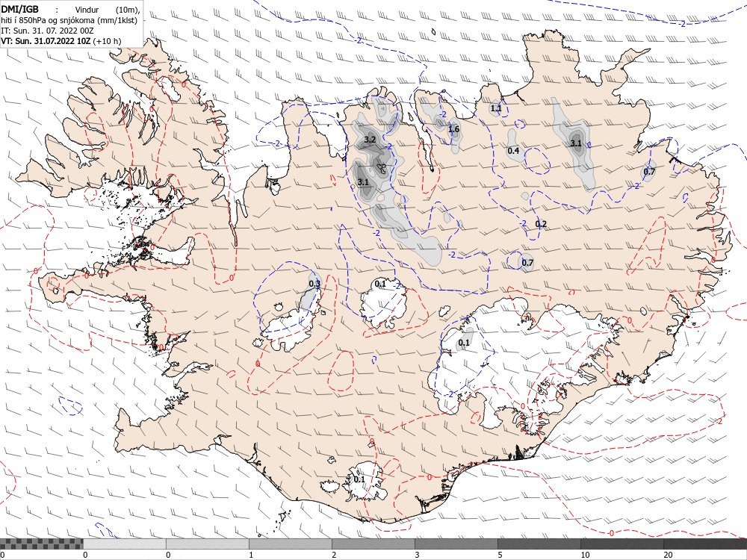
Task: Click the legend swatch between 5 and 10
Action: click(x=539, y=544)
